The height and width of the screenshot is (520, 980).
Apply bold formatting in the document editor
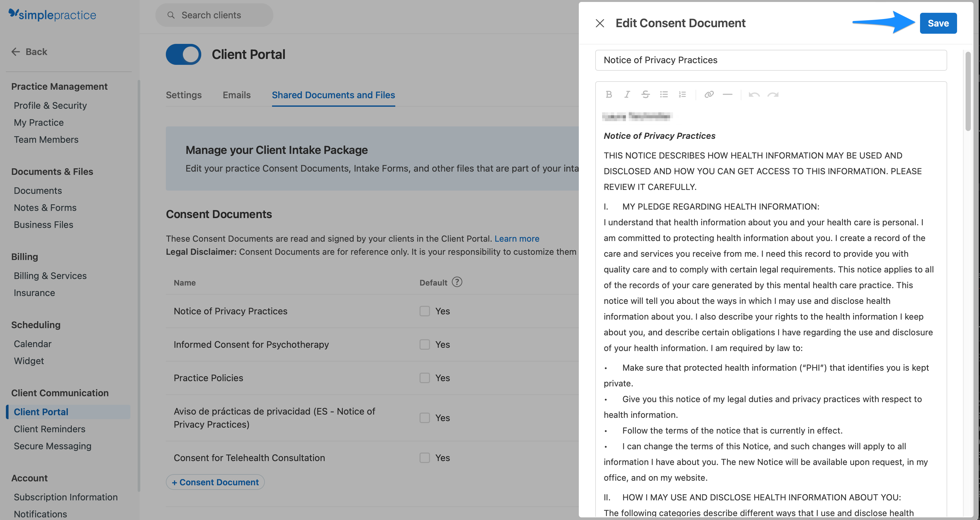coord(609,94)
